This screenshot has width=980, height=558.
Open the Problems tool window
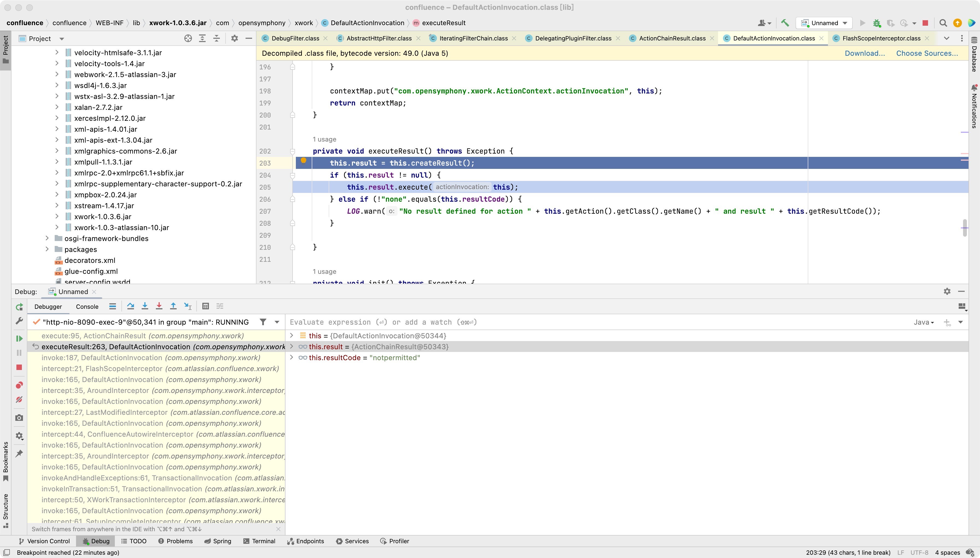[175, 541]
